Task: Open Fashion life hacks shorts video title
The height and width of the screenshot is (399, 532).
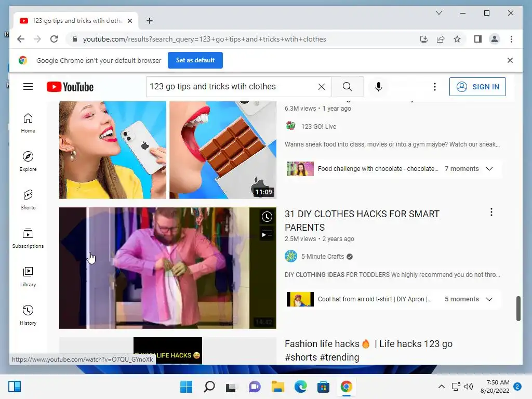Action: tap(368, 351)
